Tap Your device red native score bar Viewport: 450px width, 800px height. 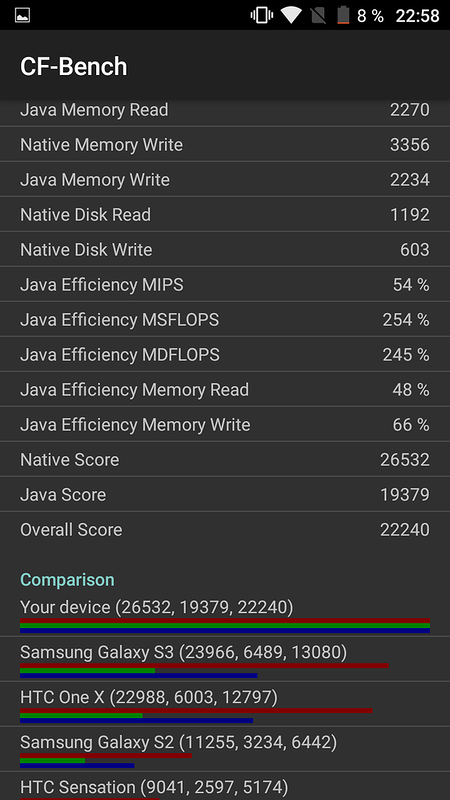click(225, 620)
